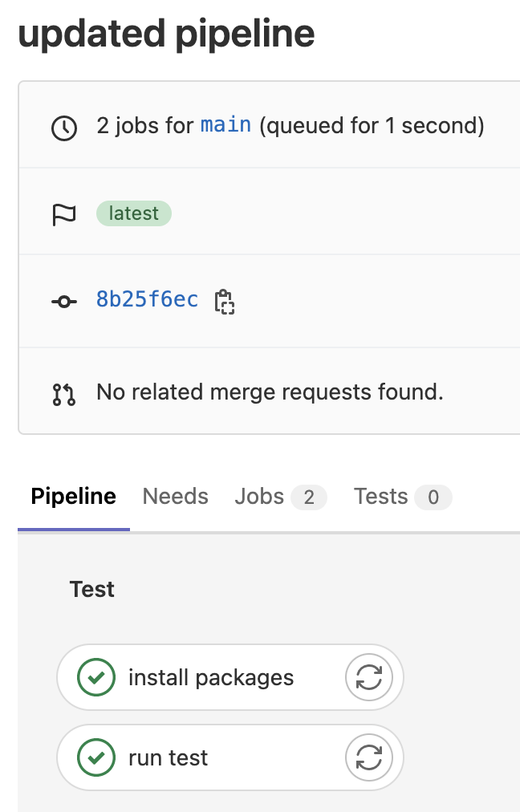
Task: Click the updated pipeline heading
Action: pos(166,33)
